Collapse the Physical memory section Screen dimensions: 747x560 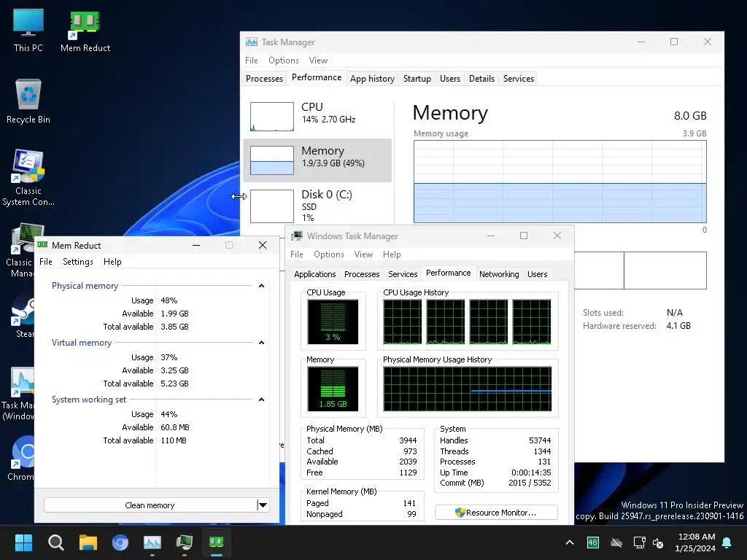tap(261, 286)
